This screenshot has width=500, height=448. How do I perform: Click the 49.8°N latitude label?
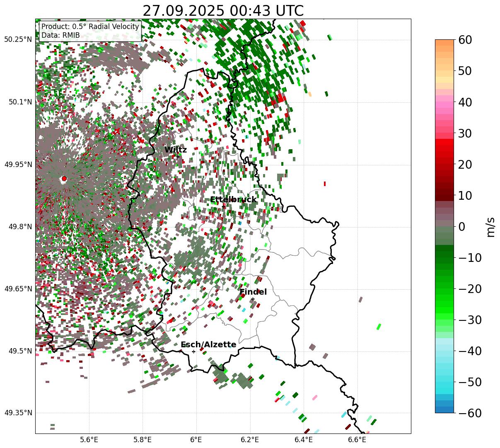coord(19,227)
